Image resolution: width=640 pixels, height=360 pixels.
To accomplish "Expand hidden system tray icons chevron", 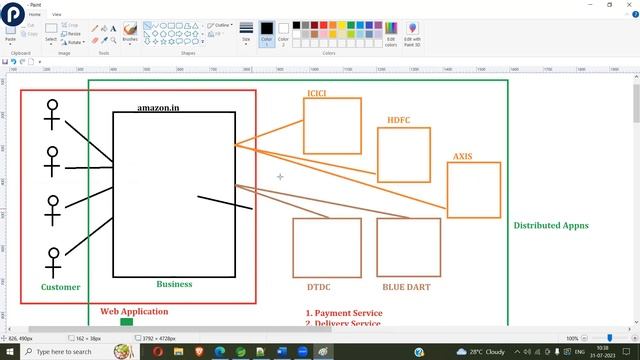I will pos(517,351).
